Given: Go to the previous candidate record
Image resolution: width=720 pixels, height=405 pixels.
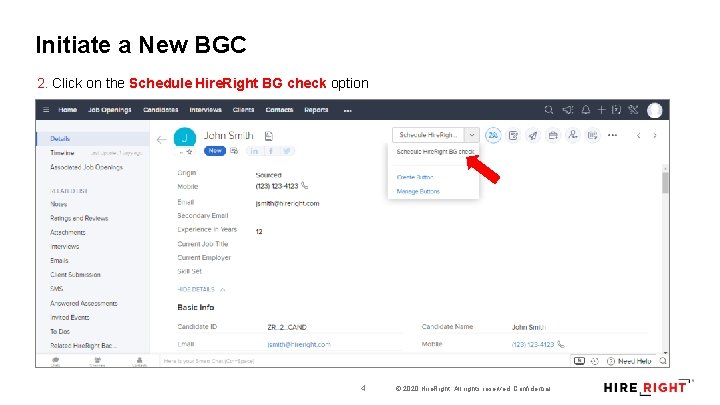Looking at the screenshot, I should (x=638, y=135).
